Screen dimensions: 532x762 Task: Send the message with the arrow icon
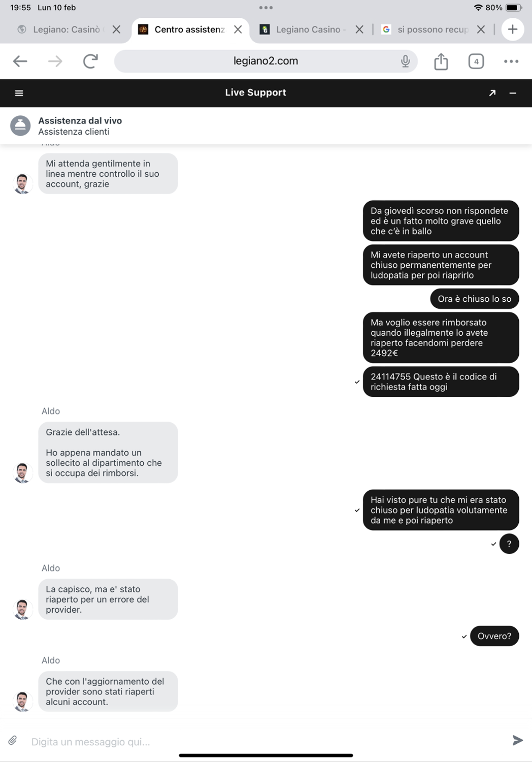tap(517, 741)
